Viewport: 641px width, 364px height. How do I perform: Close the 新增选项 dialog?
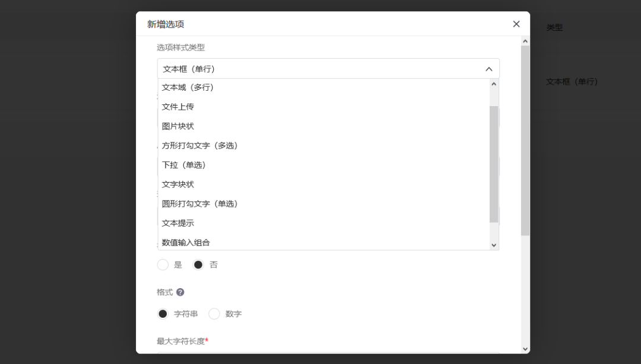click(x=516, y=24)
